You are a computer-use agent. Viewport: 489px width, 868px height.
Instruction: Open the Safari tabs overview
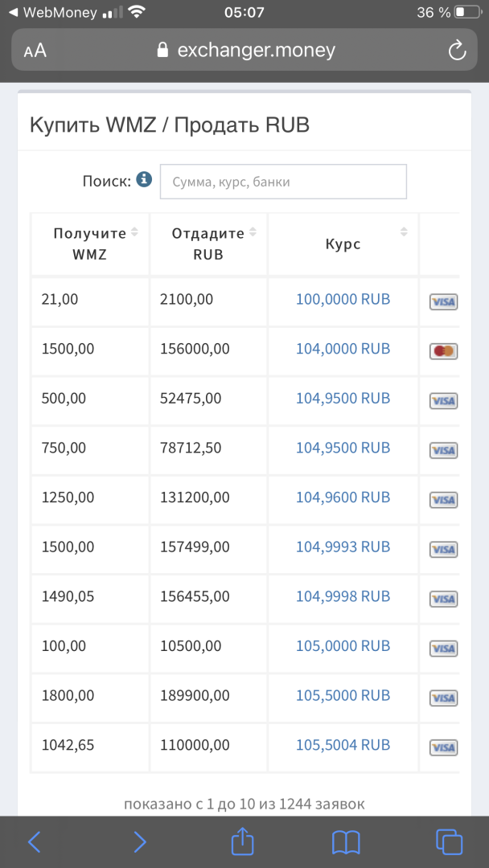[449, 842]
